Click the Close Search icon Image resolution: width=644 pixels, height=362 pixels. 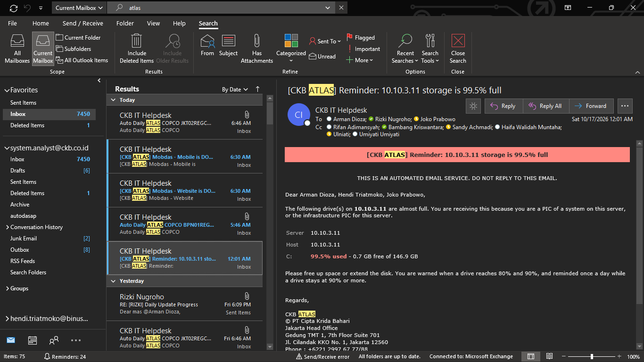point(458,49)
